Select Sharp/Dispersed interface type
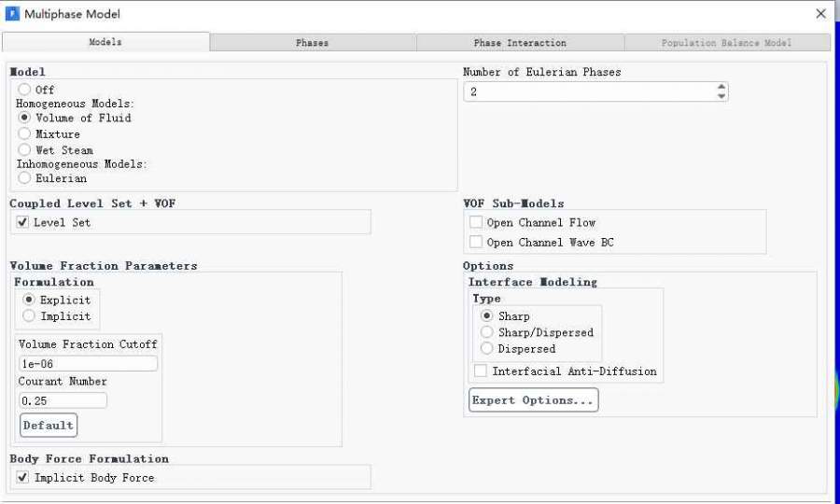The image size is (840, 504). tap(486, 331)
